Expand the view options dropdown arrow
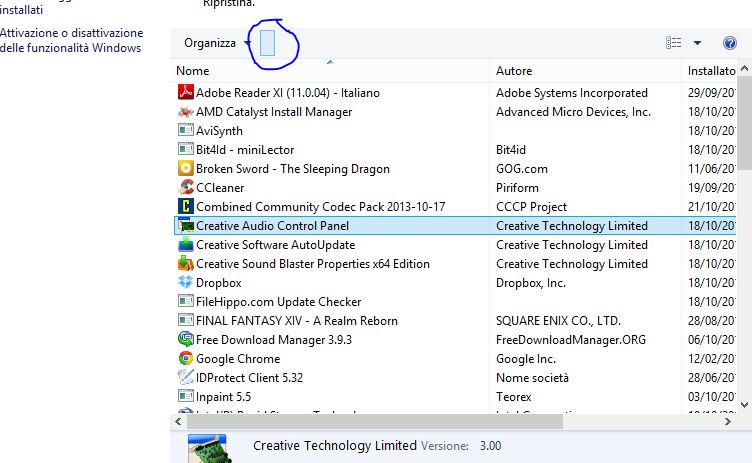Screen dimensions: 752x463 point(697,43)
